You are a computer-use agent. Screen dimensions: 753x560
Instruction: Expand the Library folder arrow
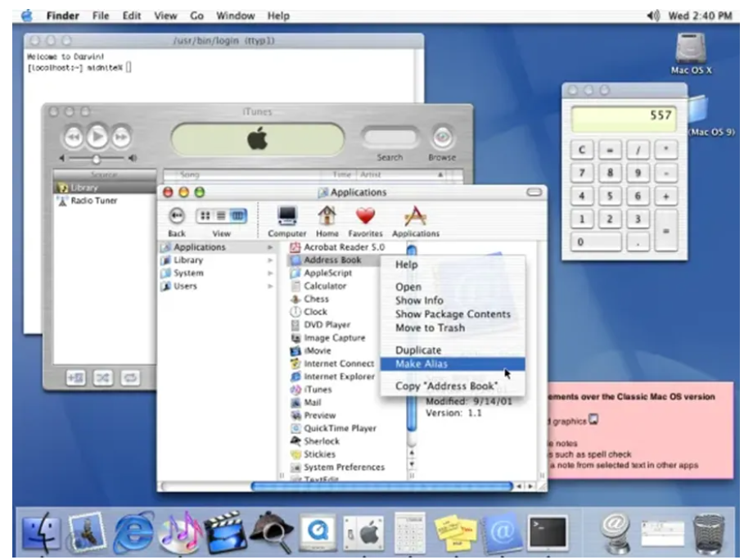(270, 260)
